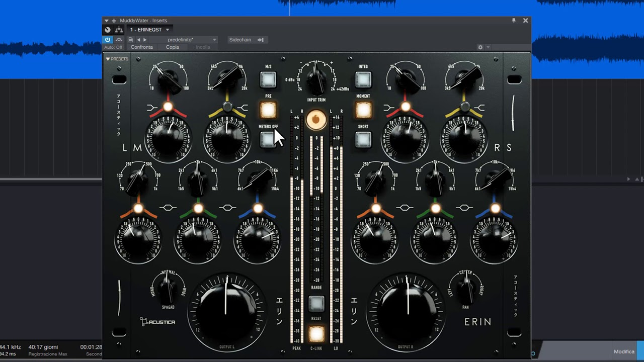Click the orange lamp below Input Trim
Screen dimensions: 644x362
[316, 120]
